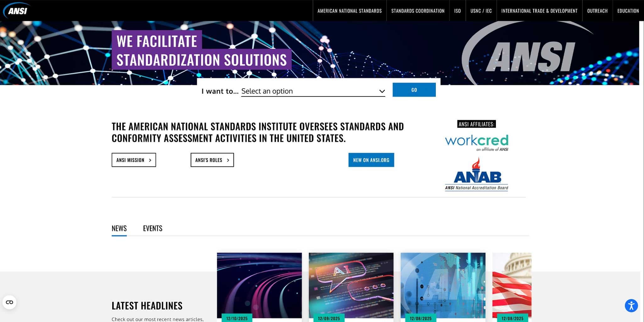
Task: Click the ISO navigation item
Action: click(x=457, y=10)
